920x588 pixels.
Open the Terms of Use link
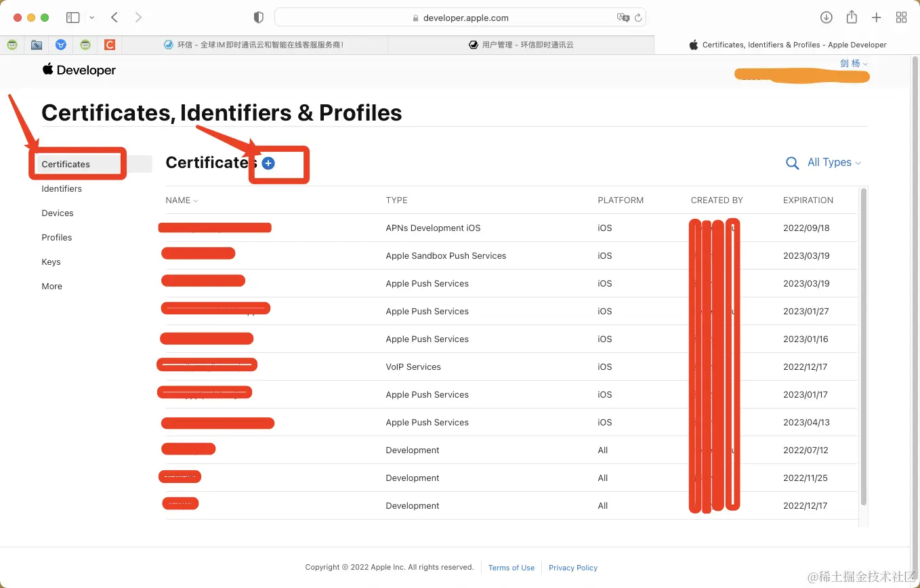pos(511,568)
